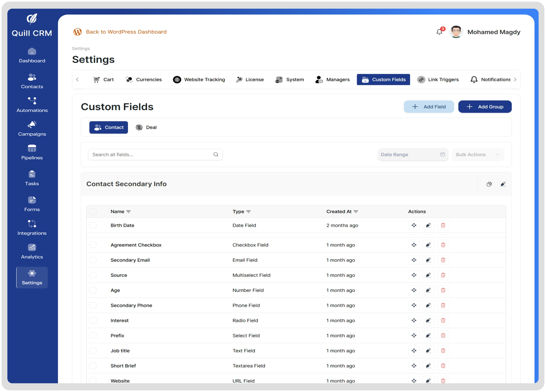Check the Birth Date row checkbox
Screen dimensions: 546x392
tap(93, 225)
